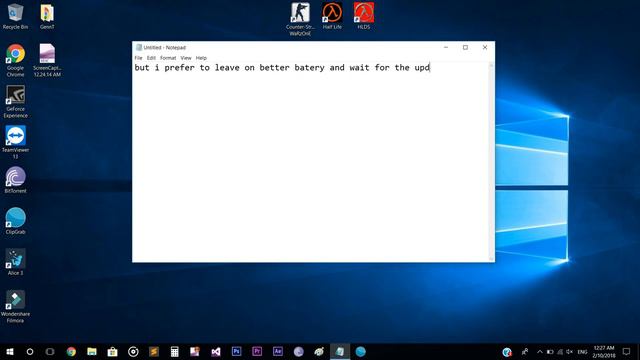Click the muted volume icon
Image resolution: width=640 pixels, height=360 pixels.
570,351
